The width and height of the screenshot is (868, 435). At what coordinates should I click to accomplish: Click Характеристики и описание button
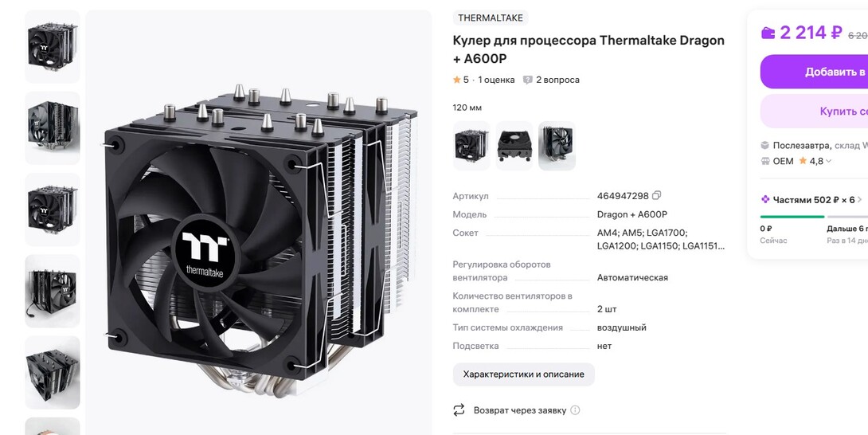pos(524,374)
